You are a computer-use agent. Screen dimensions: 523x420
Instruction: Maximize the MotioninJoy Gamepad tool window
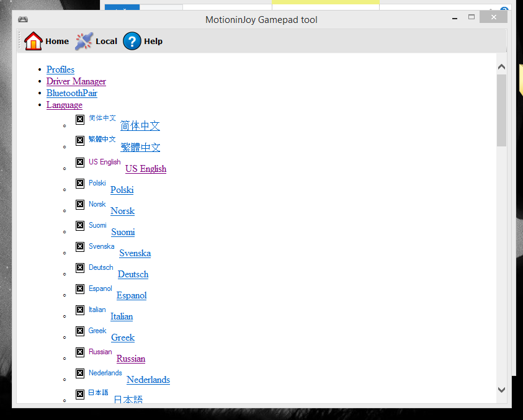[x=472, y=17]
